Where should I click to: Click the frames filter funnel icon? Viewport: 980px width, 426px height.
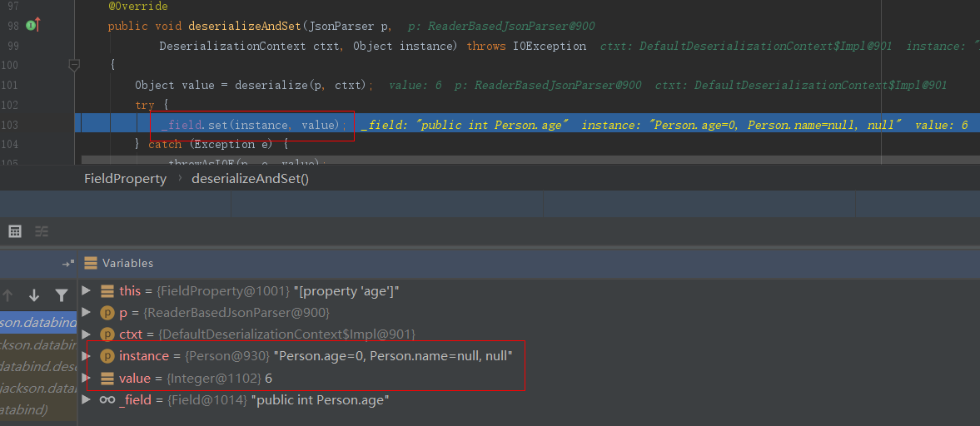click(x=61, y=295)
